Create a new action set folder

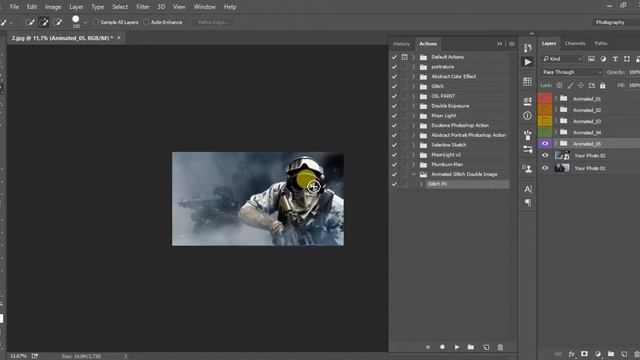tap(471, 347)
